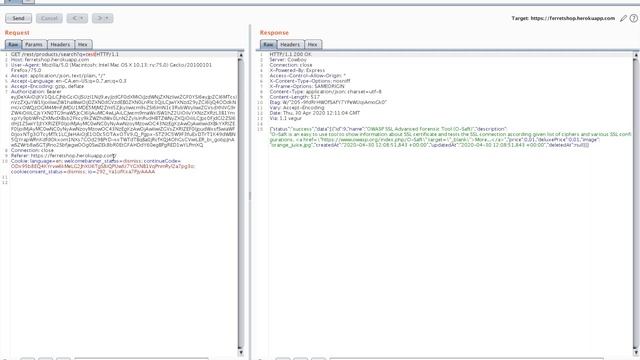This screenshot has width=640, height=360.
Task: Click the 'Server: Cowboy' response line
Action: [288, 60]
